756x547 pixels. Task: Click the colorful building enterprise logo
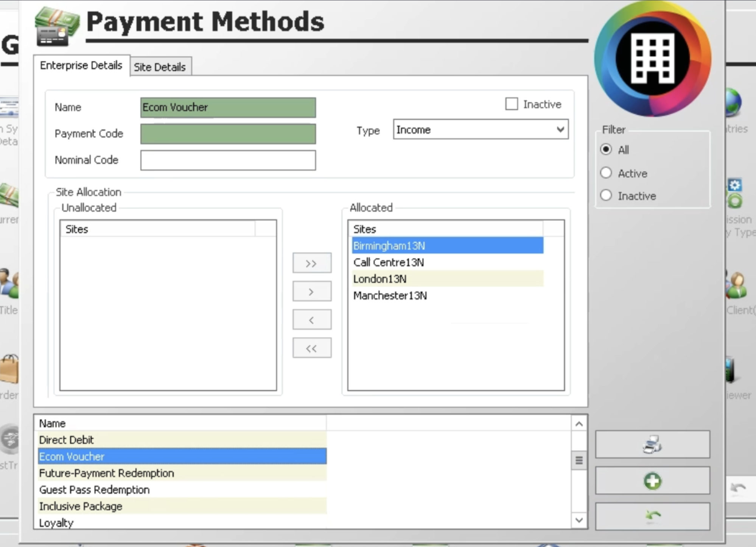pyautogui.click(x=652, y=59)
